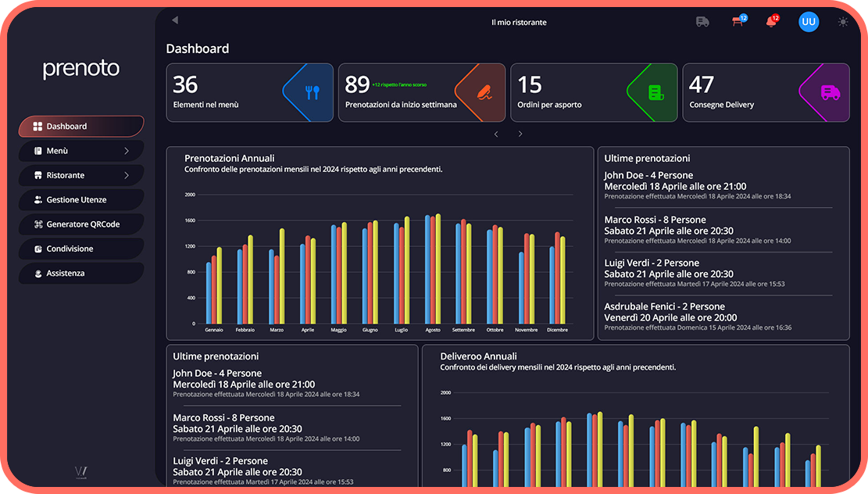The height and width of the screenshot is (494, 868).
Task: Toggle light mode with the sun icon
Action: (842, 22)
